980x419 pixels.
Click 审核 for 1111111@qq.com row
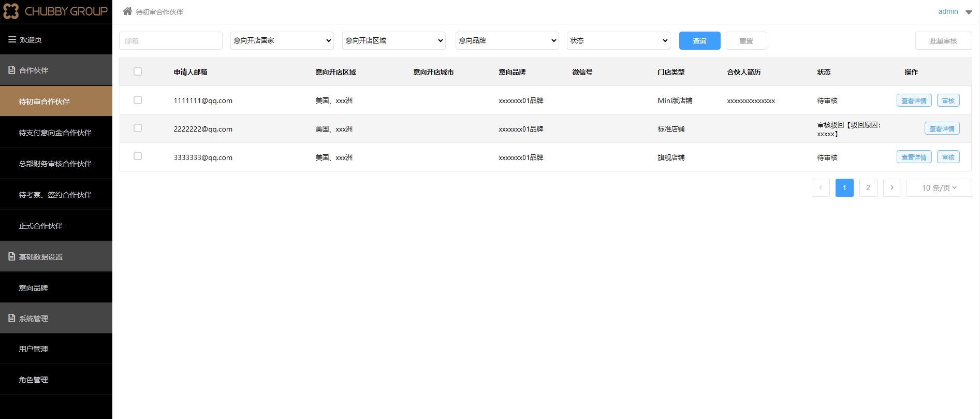click(x=948, y=100)
